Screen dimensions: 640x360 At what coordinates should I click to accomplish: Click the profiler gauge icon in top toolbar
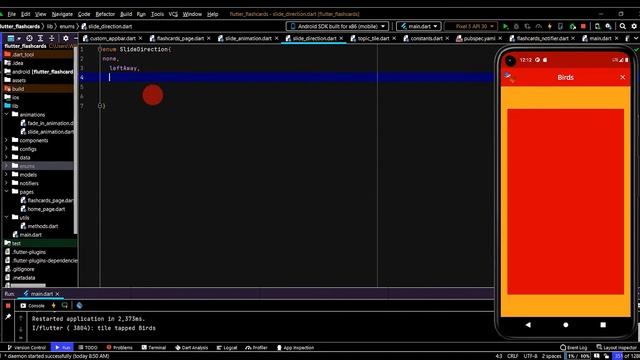click(x=538, y=26)
